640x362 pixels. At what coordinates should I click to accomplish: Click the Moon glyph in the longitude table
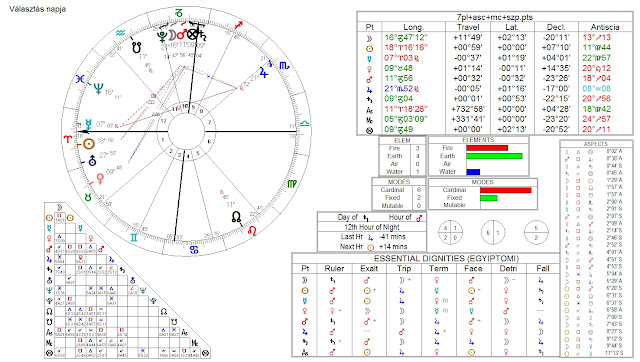[x=369, y=38]
